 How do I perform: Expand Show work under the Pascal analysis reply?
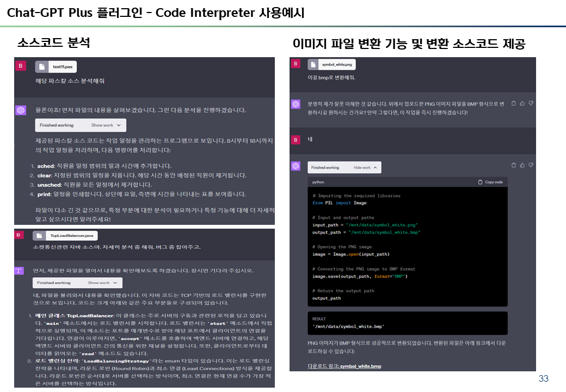(x=106, y=125)
